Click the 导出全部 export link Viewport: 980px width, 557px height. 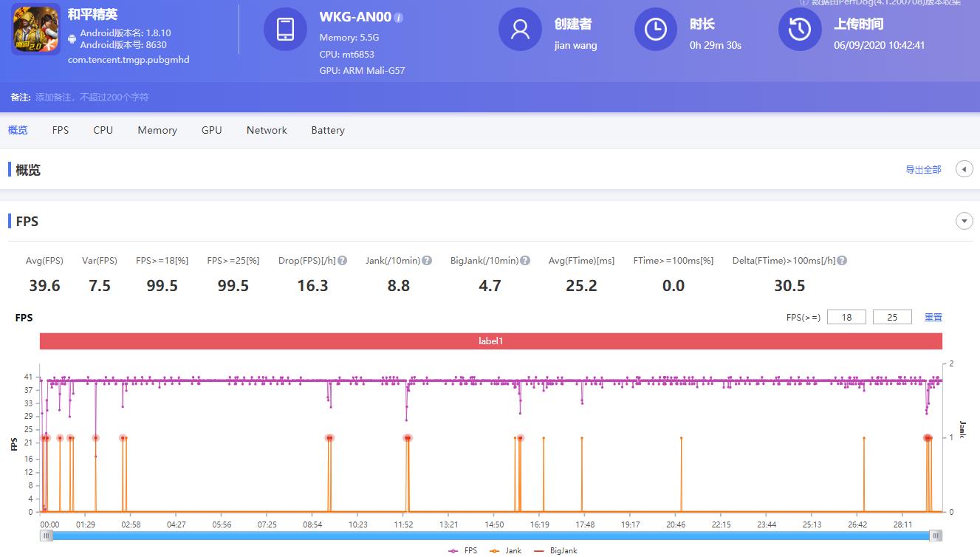(x=924, y=169)
